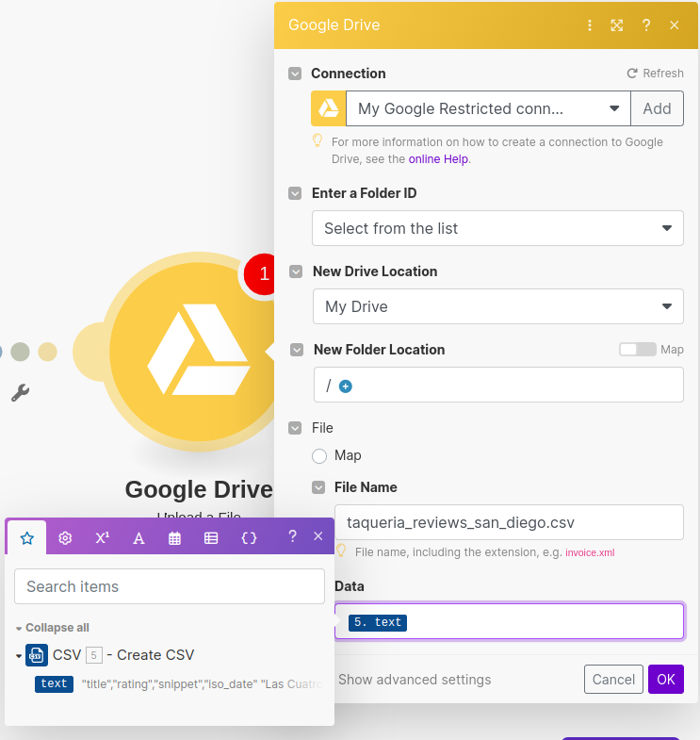Open the online Help link
The width and height of the screenshot is (700, 740).
[438, 159]
